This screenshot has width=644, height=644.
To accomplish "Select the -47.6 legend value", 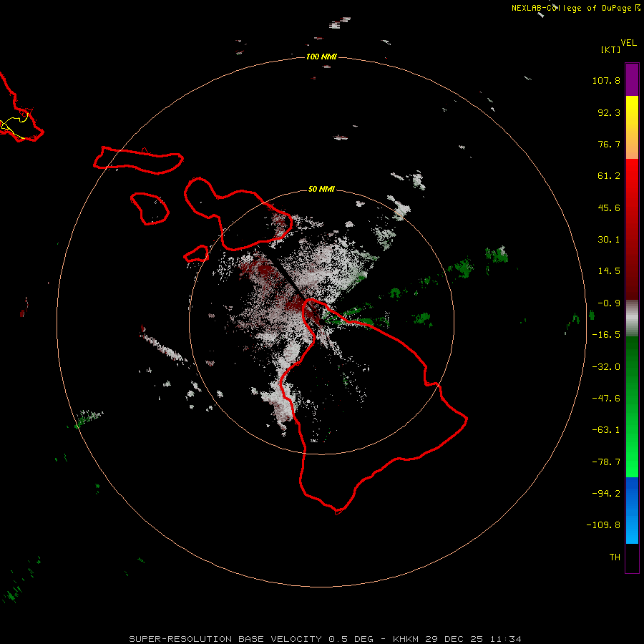I will pos(606,399).
